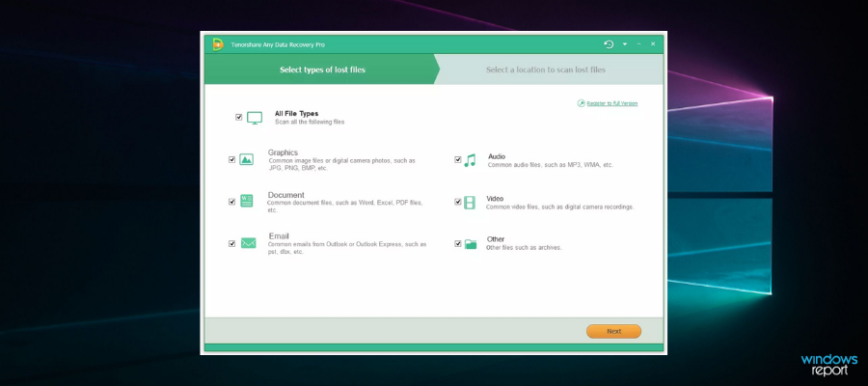
Task: Click the 'Email' heading text
Action: coord(279,235)
